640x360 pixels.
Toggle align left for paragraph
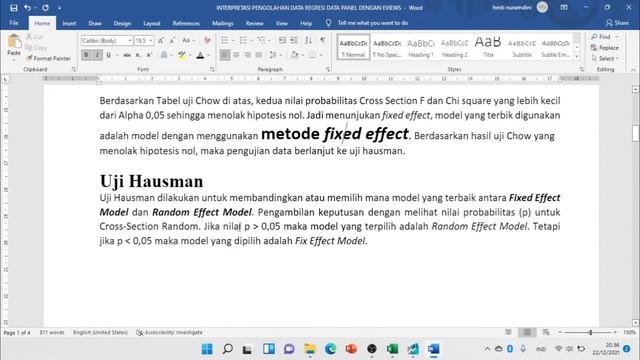tap(224, 55)
